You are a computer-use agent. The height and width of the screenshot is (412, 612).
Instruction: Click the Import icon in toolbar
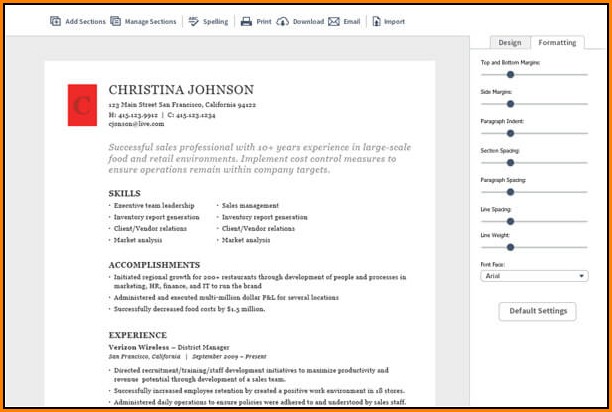tap(376, 21)
